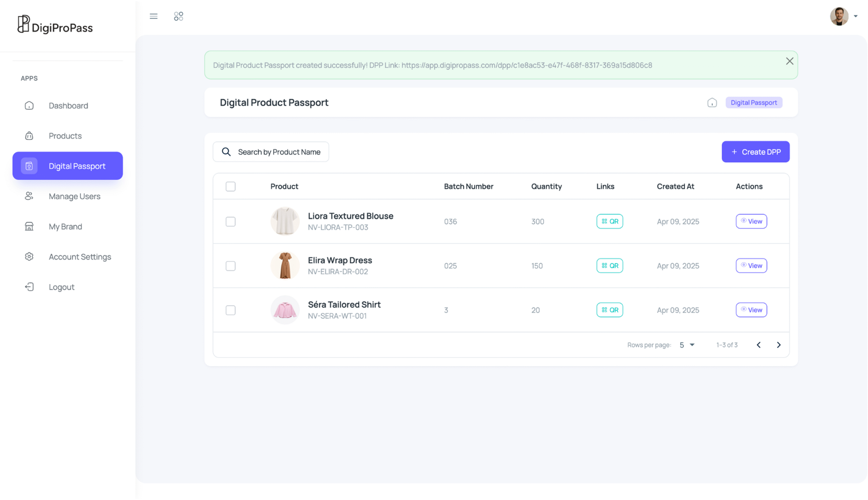Open QR link for Séra Tailored Shirt

(x=609, y=310)
